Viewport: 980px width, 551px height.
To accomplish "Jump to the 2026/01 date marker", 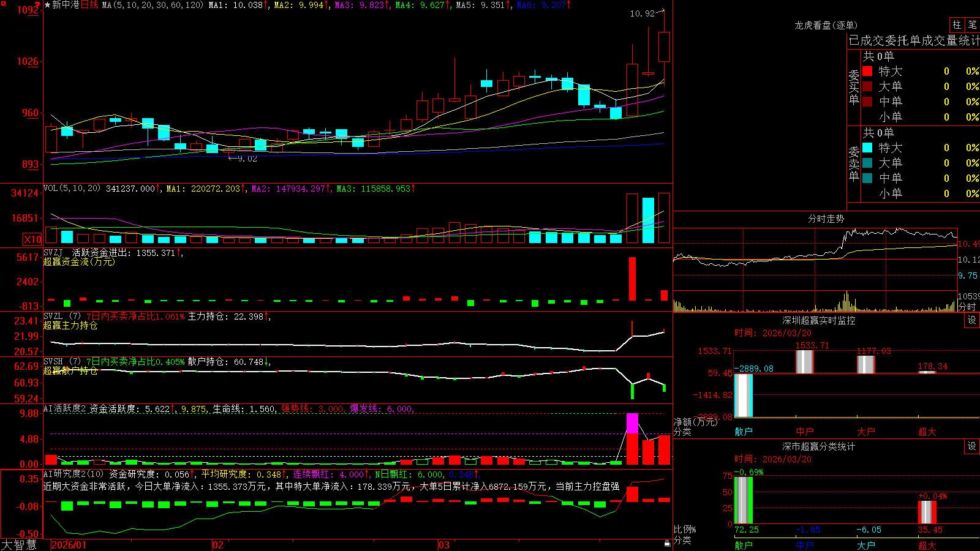I will pos(69,545).
